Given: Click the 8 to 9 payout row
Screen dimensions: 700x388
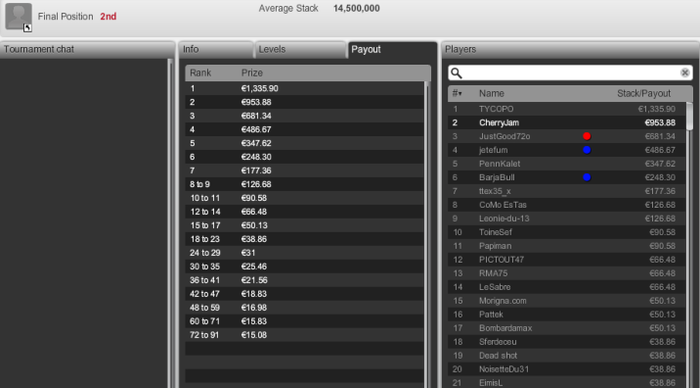Looking at the screenshot, I should click(304, 184).
